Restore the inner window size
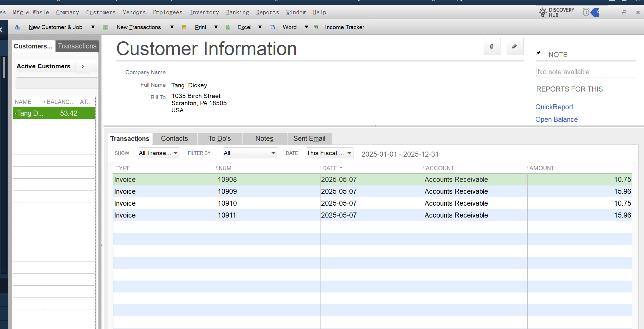Image resolution: width=644 pixels, height=329 pixels. pyautogui.click(x=624, y=12)
